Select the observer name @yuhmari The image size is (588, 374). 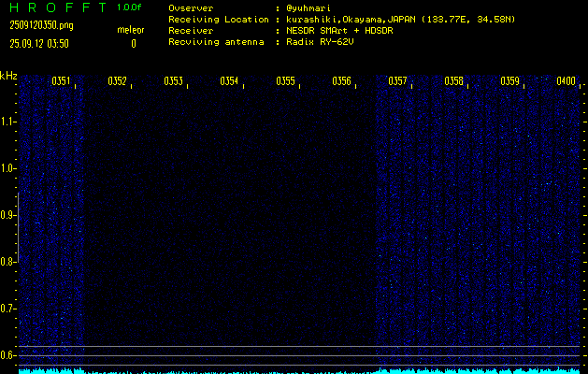click(308, 8)
